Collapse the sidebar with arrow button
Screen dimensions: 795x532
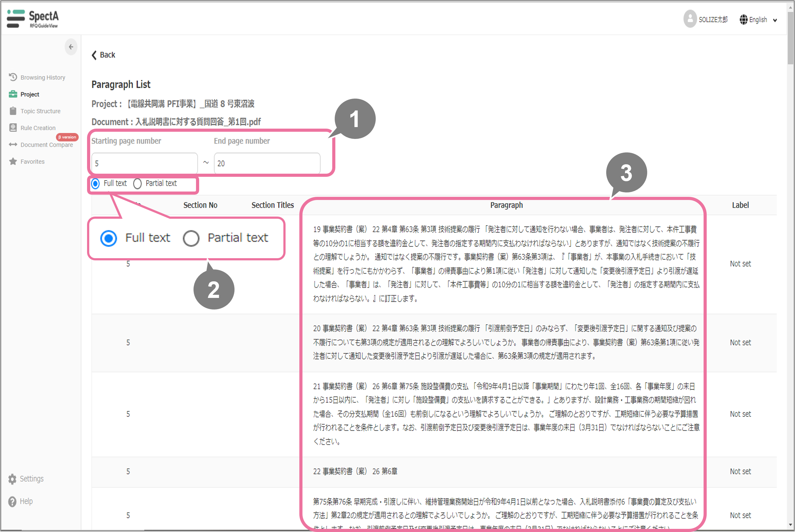click(71, 47)
